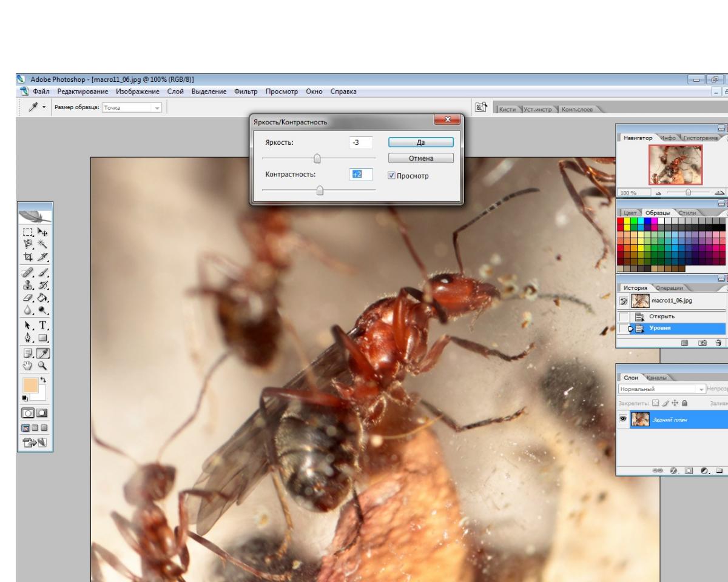Select the Notes tool
Screen dimensions: 728x582
27,353
